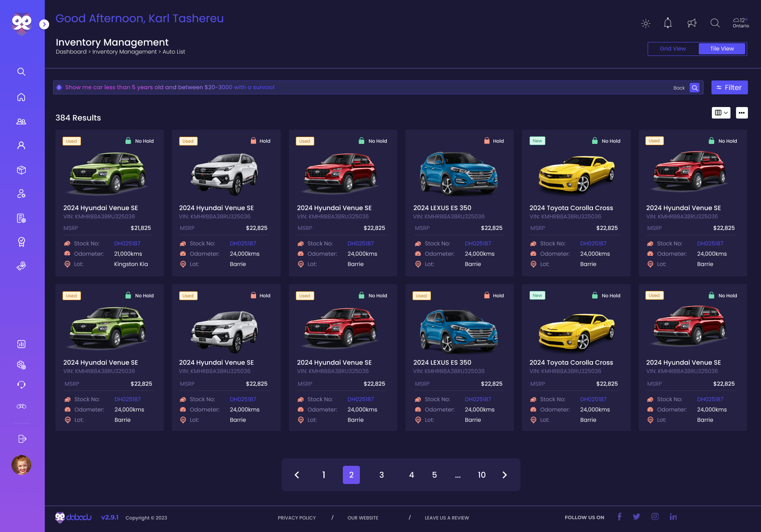Click the $21,825 MSRP price
This screenshot has width=761, height=532.
pyautogui.click(x=141, y=228)
